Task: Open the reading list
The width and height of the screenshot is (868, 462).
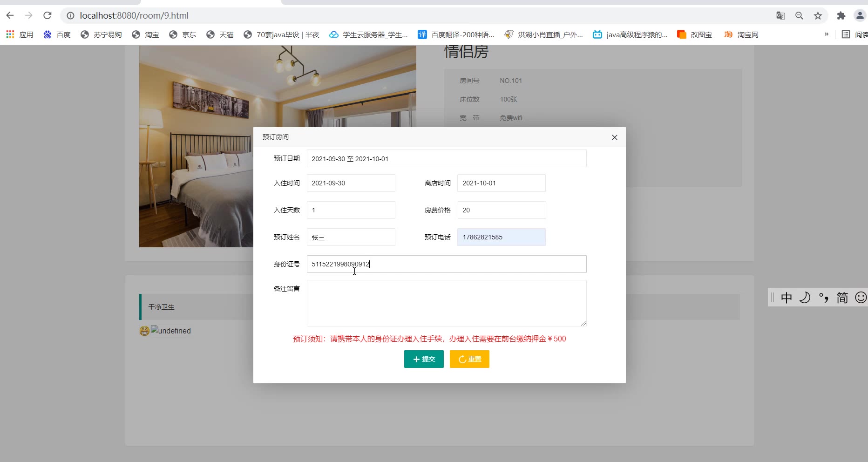Action: pos(854,34)
